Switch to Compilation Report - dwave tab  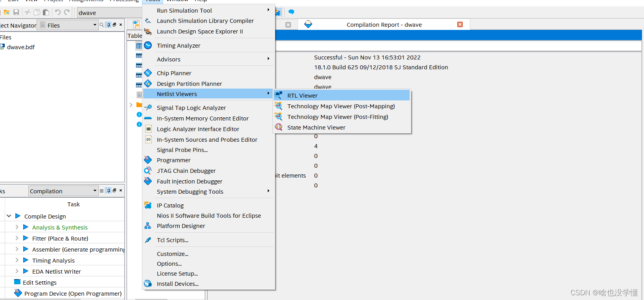(384, 25)
